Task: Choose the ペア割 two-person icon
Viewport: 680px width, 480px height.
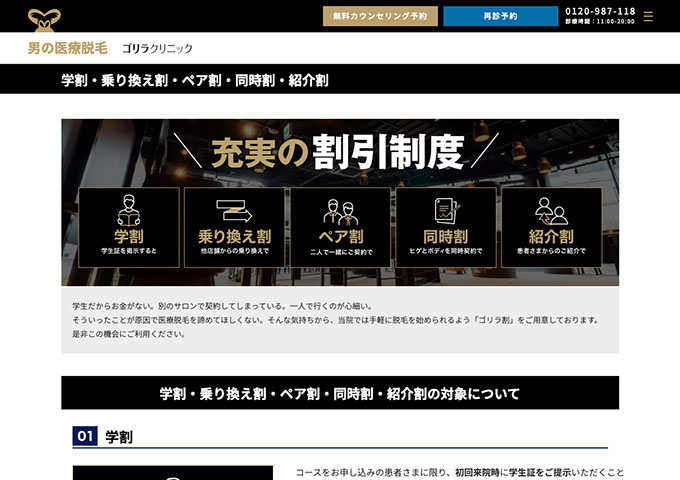Action: click(340, 212)
